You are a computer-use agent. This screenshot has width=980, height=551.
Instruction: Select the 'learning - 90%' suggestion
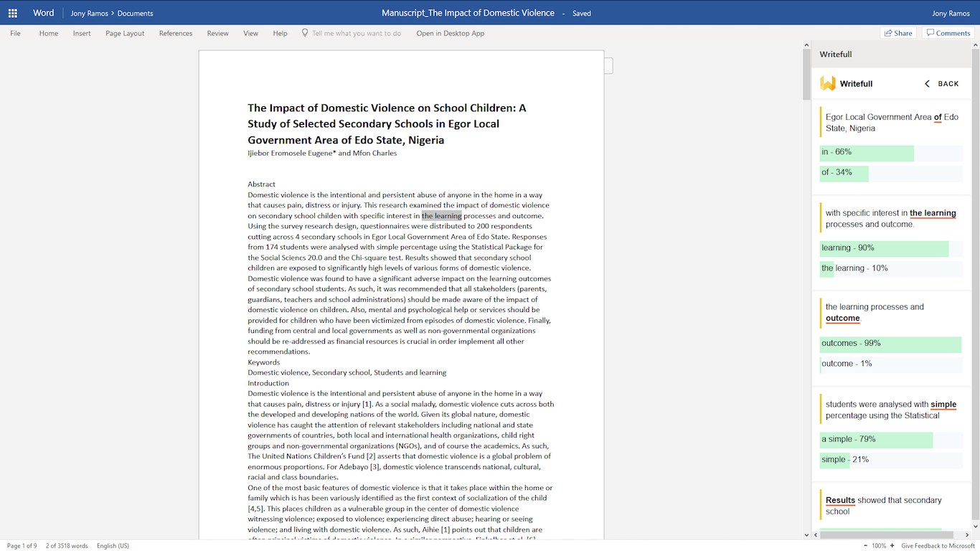891,248
